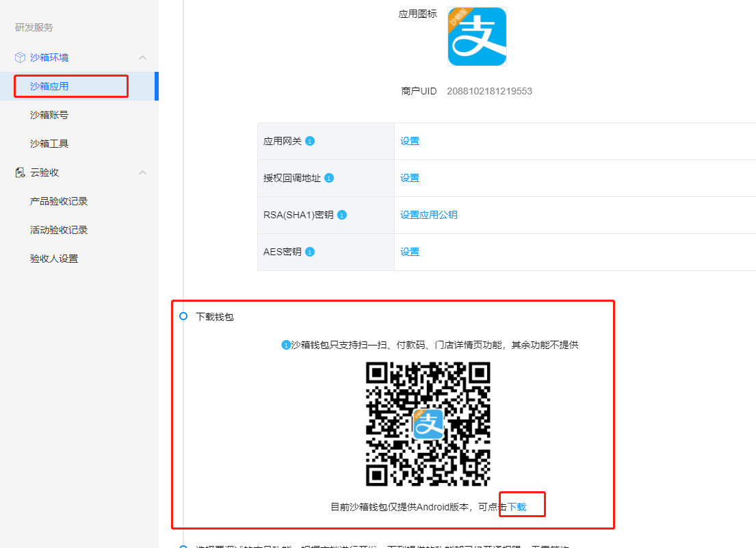756x548 pixels.
Task: Open 云验收 menu group
Action: pyautogui.click(x=79, y=172)
